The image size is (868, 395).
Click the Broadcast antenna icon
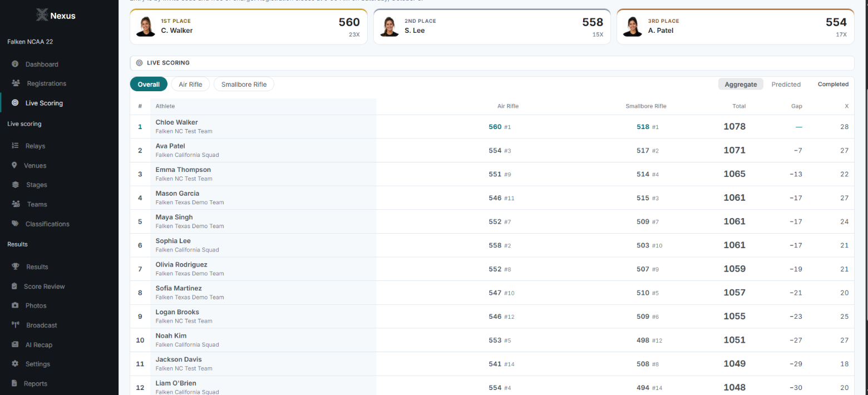(16, 325)
